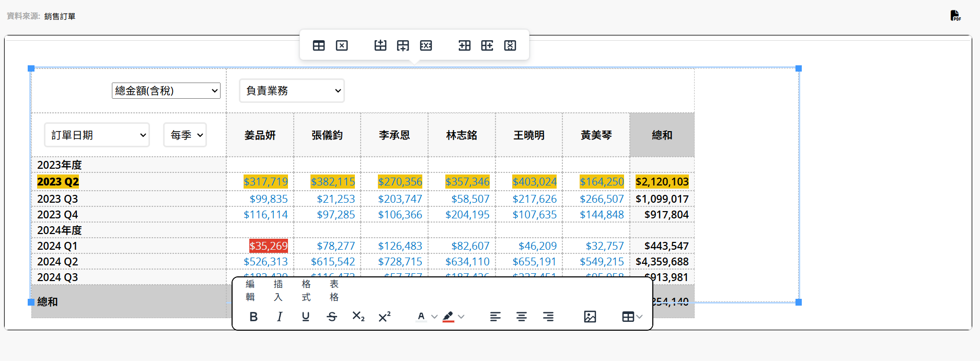Click the $526,313 value in 2024 Q2

point(266,262)
